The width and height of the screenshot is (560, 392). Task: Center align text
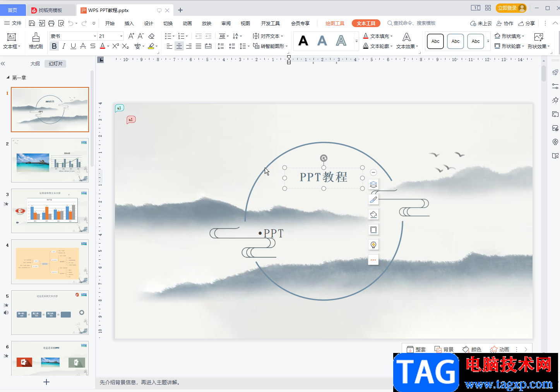pyautogui.click(x=179, y=46)
